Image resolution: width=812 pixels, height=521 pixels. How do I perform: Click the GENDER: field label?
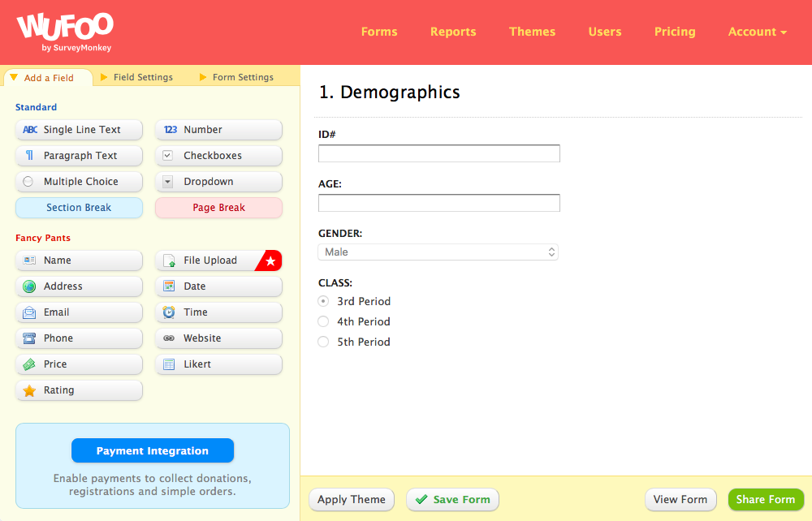(340, 234)
